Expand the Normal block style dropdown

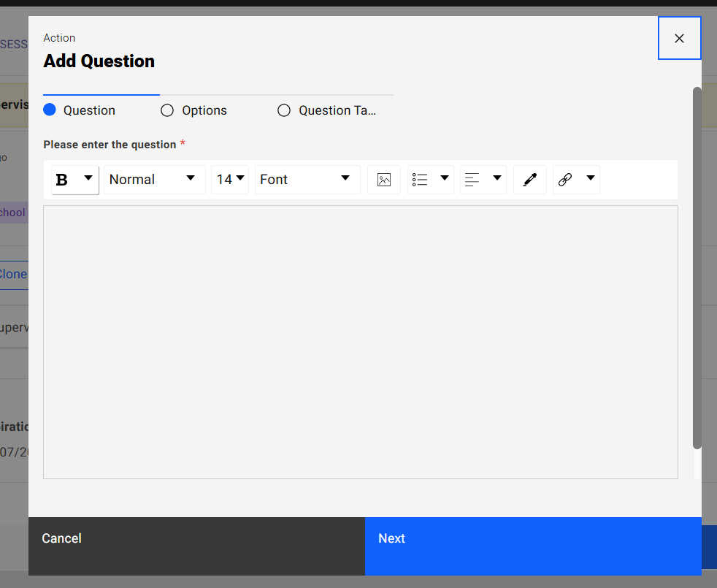pos(154,180)
